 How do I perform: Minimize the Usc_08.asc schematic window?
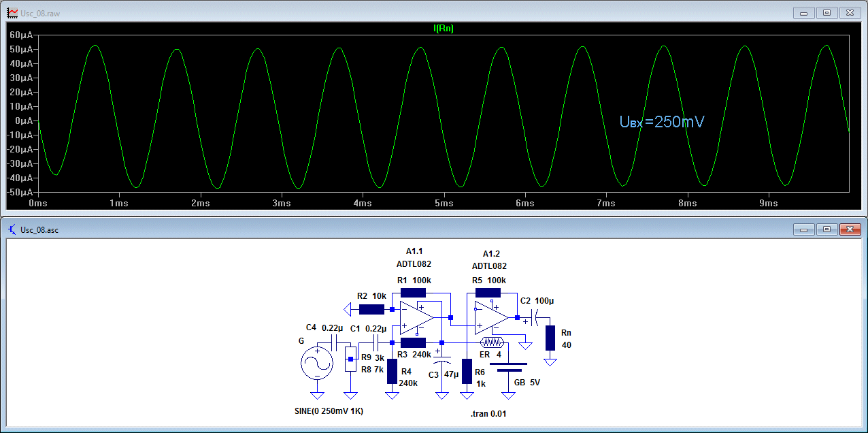(803, 229)
